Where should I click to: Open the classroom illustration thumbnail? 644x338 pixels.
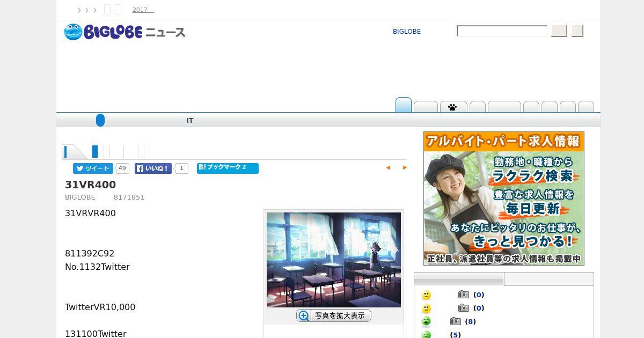pos(334,260)
